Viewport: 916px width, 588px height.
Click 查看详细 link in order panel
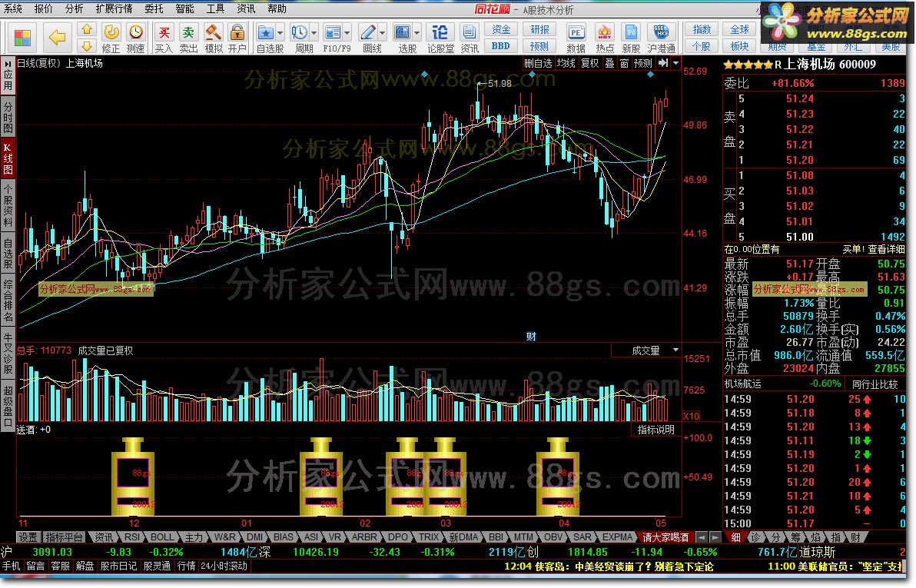coord(886,249)
